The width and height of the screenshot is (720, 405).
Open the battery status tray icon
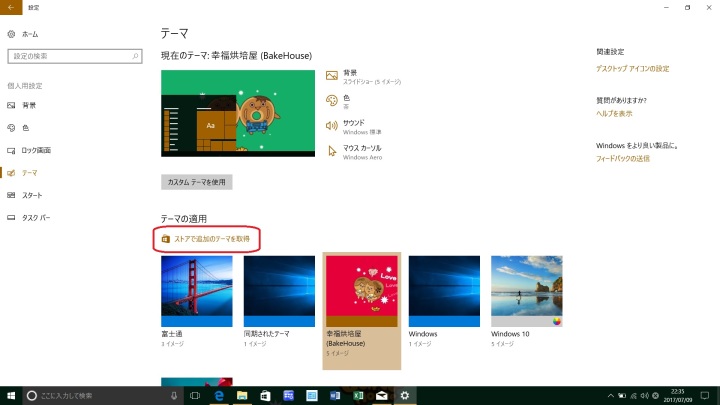coord(622,395)
